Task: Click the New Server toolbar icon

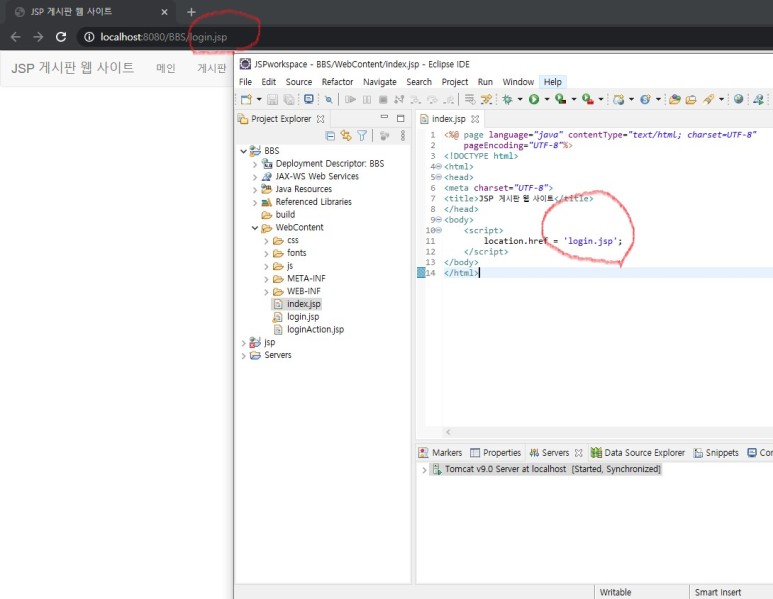Action: (619, 100)
